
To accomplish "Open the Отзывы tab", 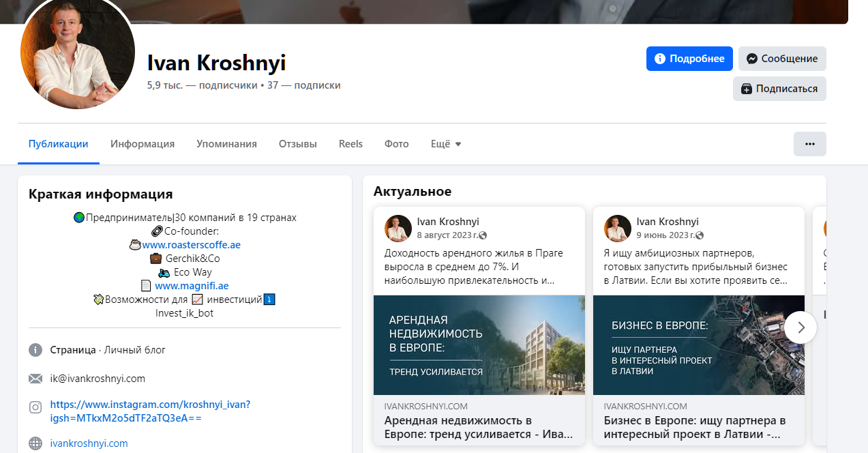I will (298, 144).
